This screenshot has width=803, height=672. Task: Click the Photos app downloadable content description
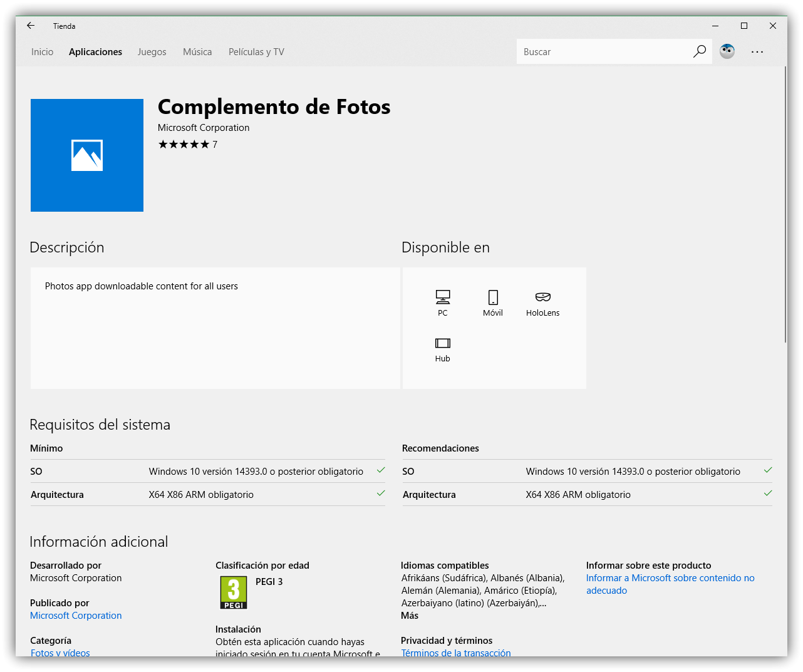click(142, 286)
